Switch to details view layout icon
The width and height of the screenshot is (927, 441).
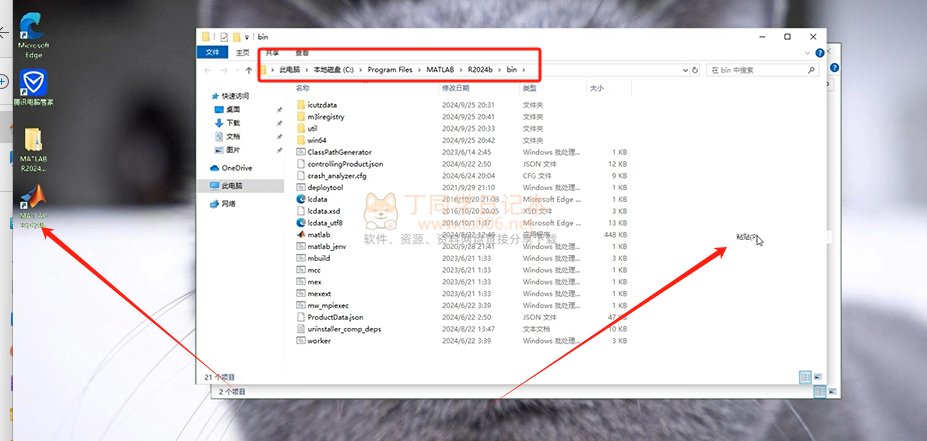tap(805, 377)
